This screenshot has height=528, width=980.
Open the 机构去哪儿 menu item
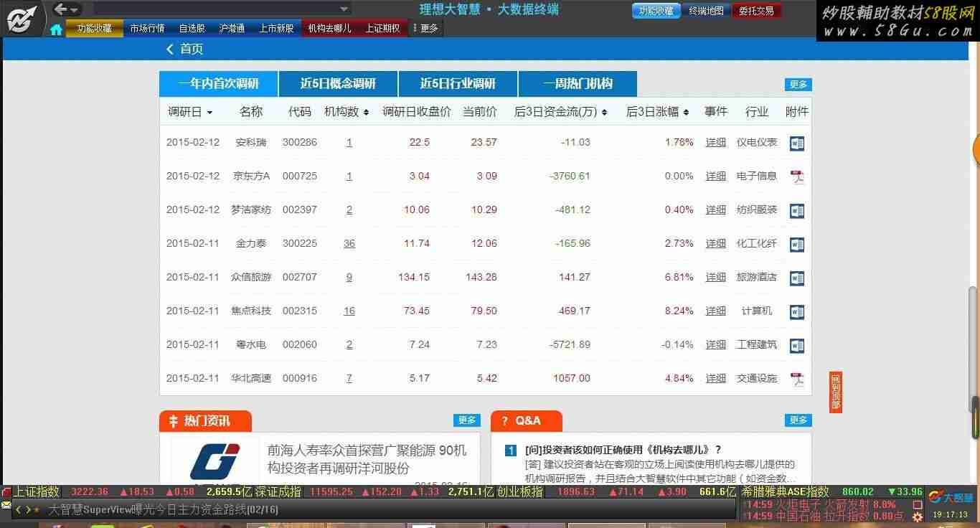coord(329,29)
